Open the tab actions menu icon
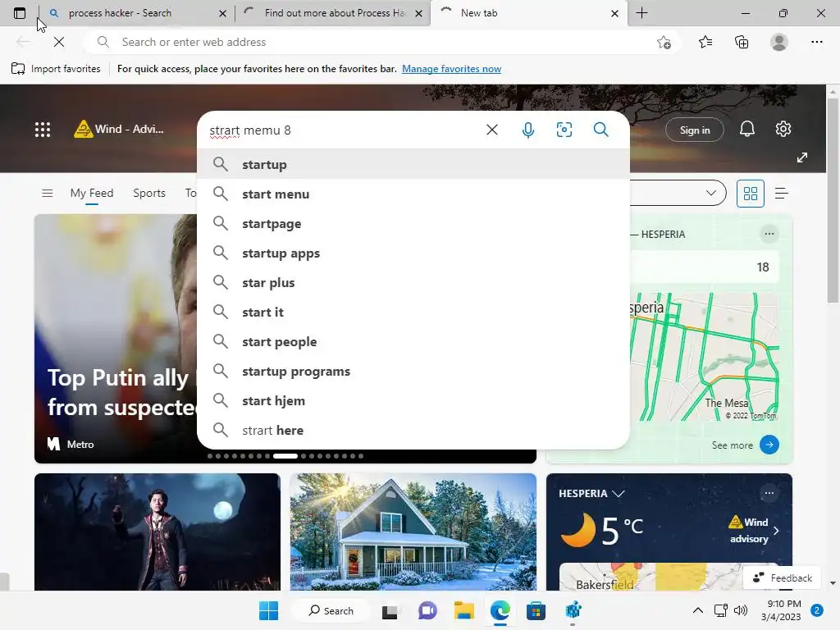 click(x=20, y=13)
